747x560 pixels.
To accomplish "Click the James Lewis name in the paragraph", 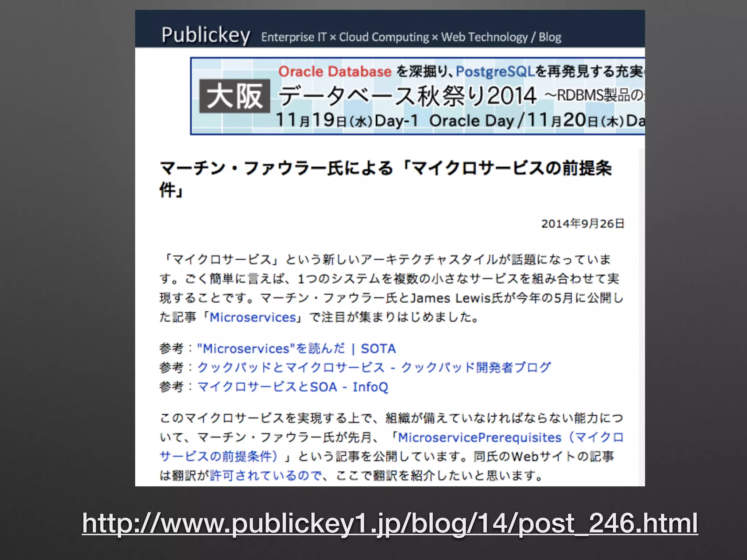I will [x=450, y=298].
